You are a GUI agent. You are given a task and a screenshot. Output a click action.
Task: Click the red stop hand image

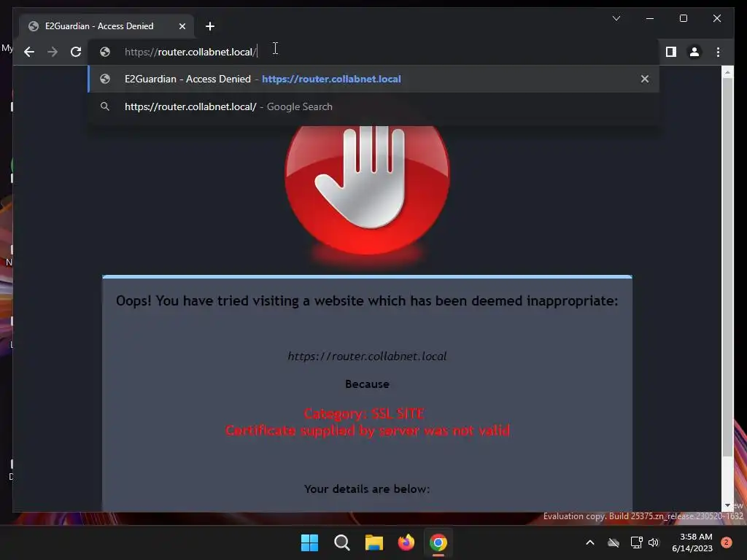pyautogui.click(x=367, y=189)
